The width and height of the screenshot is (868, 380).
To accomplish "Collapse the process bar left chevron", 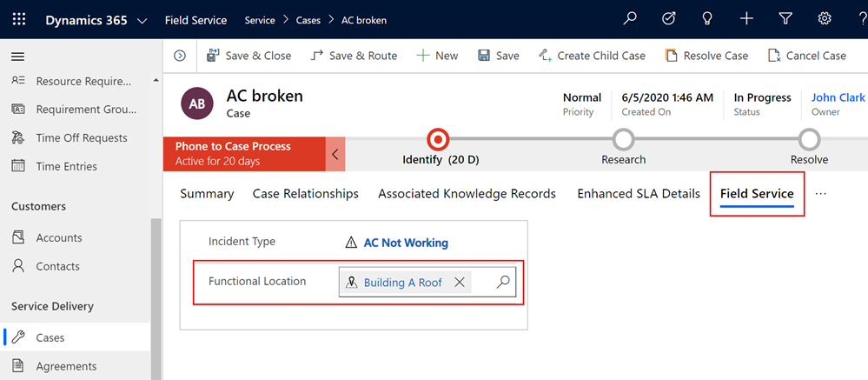I will (335, 154).
